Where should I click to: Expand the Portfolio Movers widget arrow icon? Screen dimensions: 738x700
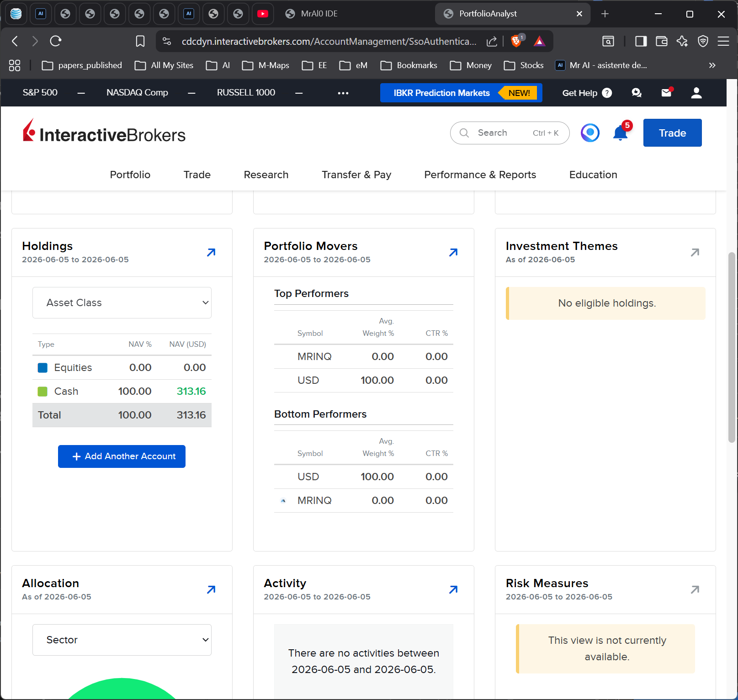click(453, 252)
